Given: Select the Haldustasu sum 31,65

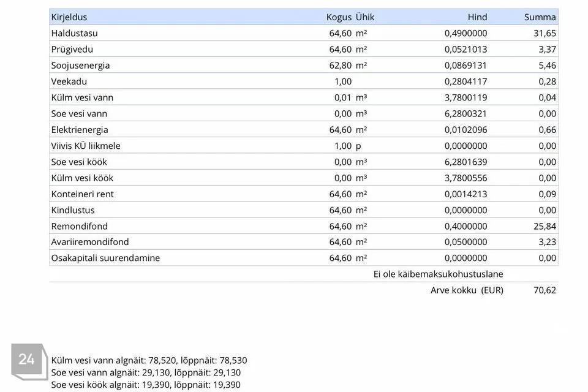Looking at the screenshot, I should [x=545, y=33].
